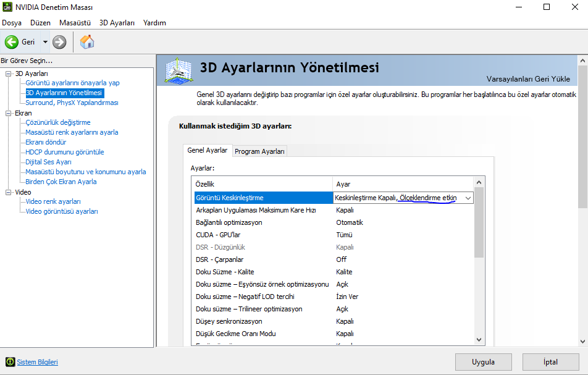Click the Özellik column header
The image size is (588, 375).
click(262, 184)
